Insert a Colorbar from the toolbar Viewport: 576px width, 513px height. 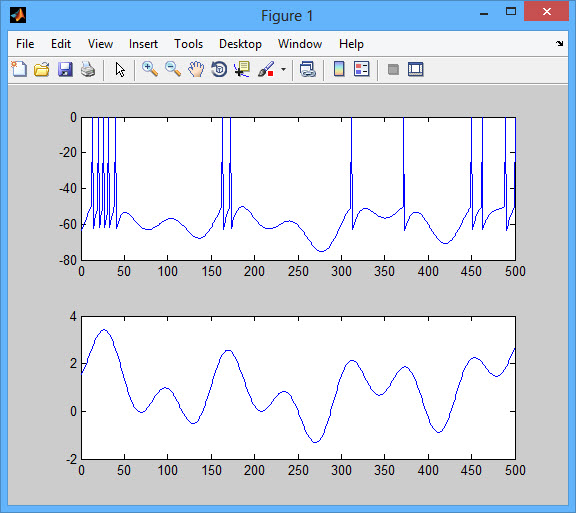[339, 69]
